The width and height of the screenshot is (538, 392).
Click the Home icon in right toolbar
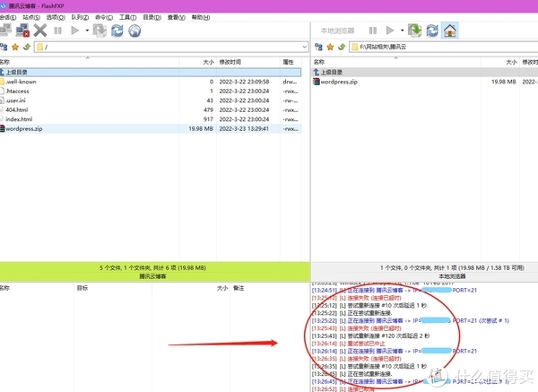(x=449, y=30)
